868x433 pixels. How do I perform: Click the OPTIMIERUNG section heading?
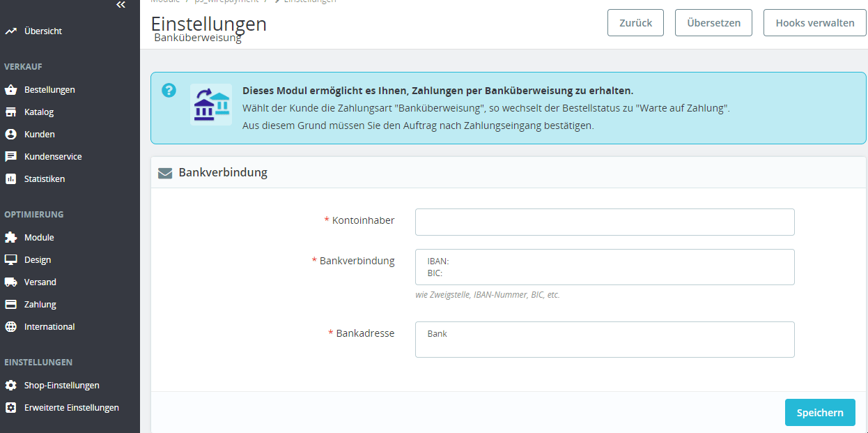pos(34,215)
